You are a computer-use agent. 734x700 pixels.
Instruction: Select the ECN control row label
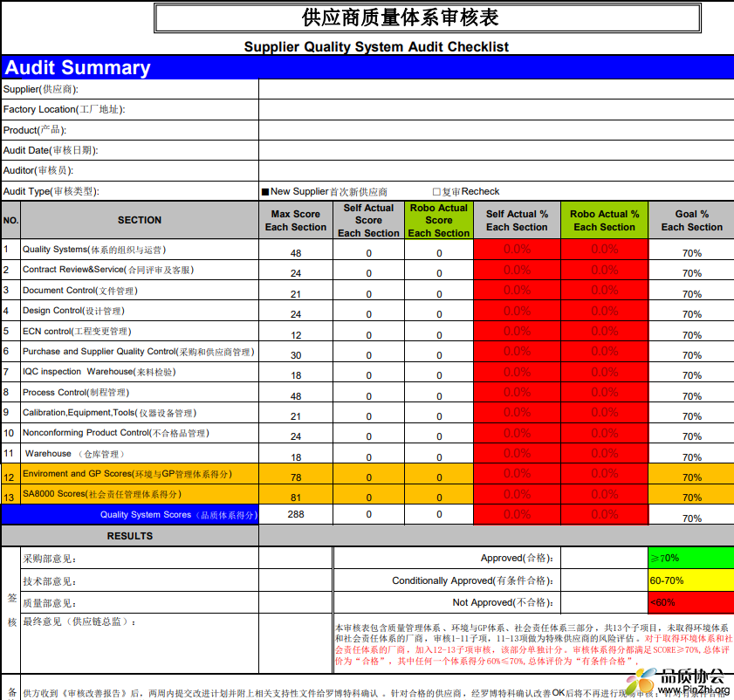tap(77, 331)
